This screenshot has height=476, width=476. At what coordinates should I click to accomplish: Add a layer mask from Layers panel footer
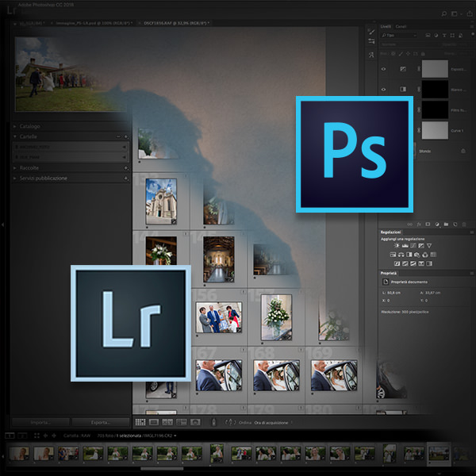(x=428, y=225)
